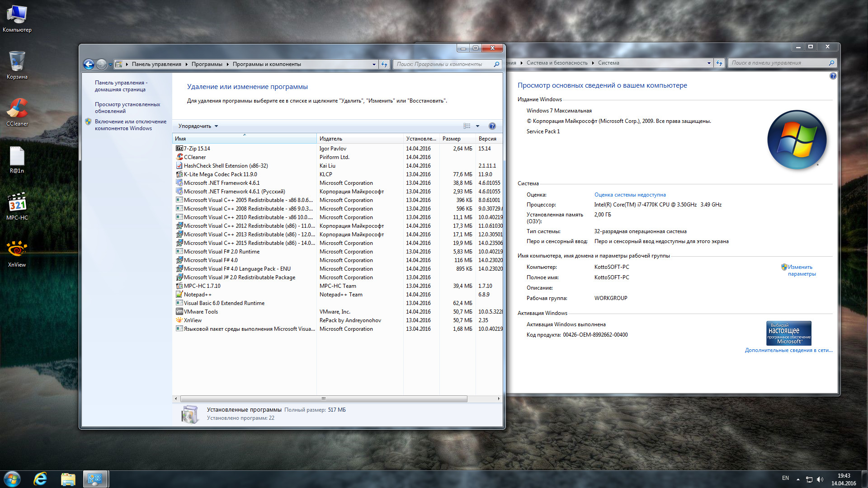868x488 pixels.
Task: Select Microsoft .NET Framework 4.6.1 (Русский) row
Action: pos(338,191)
